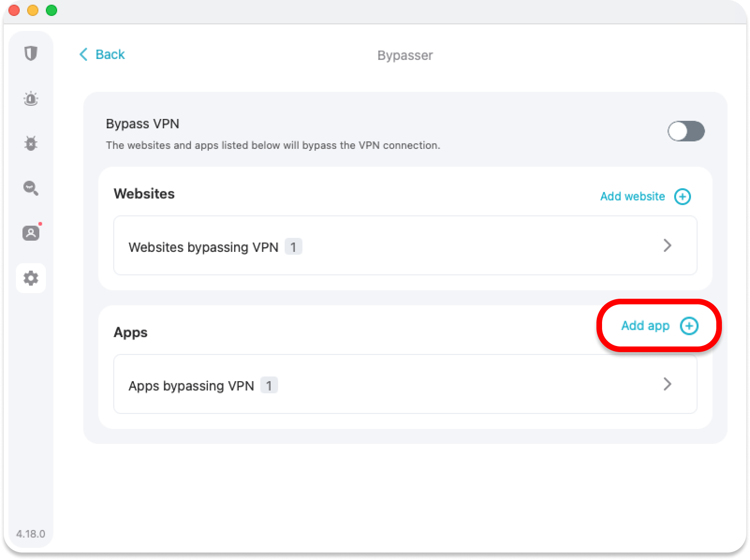Open the Antivirus bug icon in sidebar
The width and height of the screenshot is (750, 560).
pos(31,143)
